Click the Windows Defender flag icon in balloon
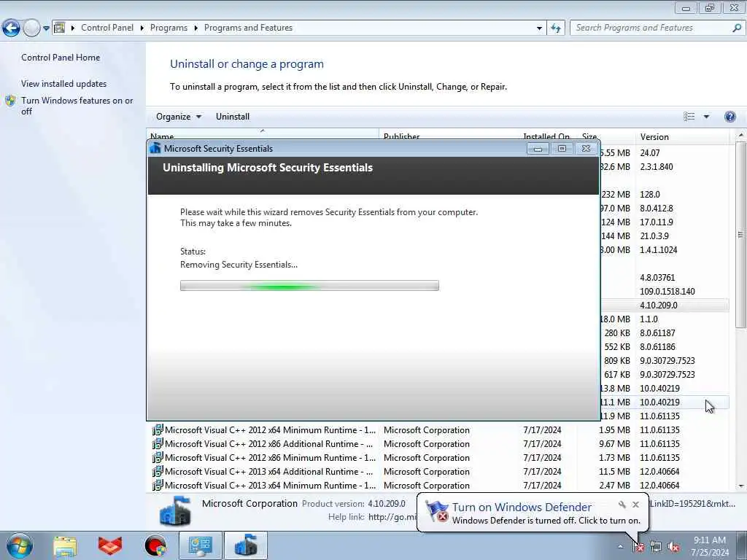Viewport: 747px width, 560px height. coord(436,512)
